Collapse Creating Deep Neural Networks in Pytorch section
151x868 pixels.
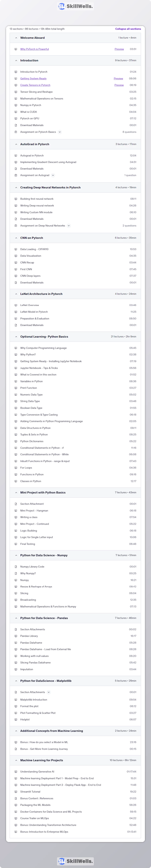(16, 188)
